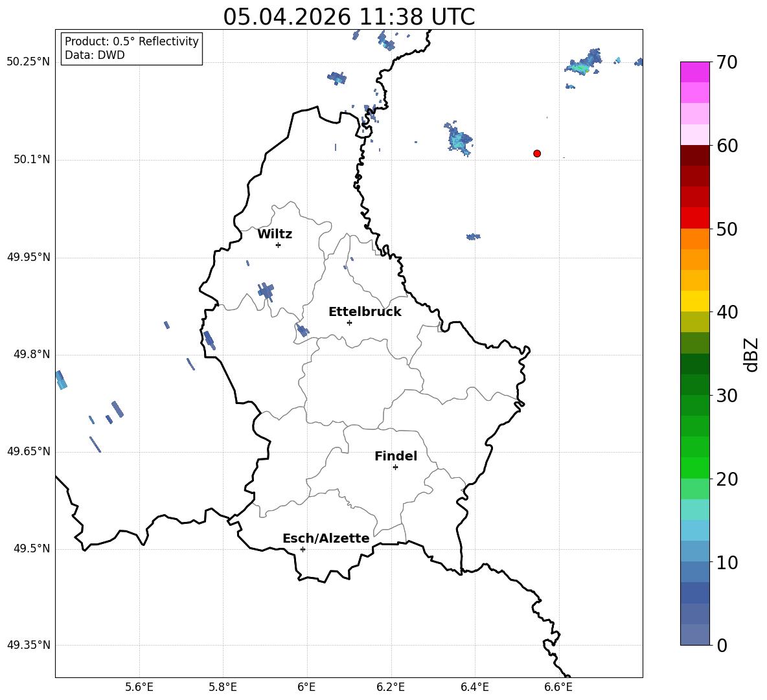The height and width of the screenshot is (700, 767).
Task: Click the yellow 40 dBZ colorbar segment
Action: [x=694, y=301]
